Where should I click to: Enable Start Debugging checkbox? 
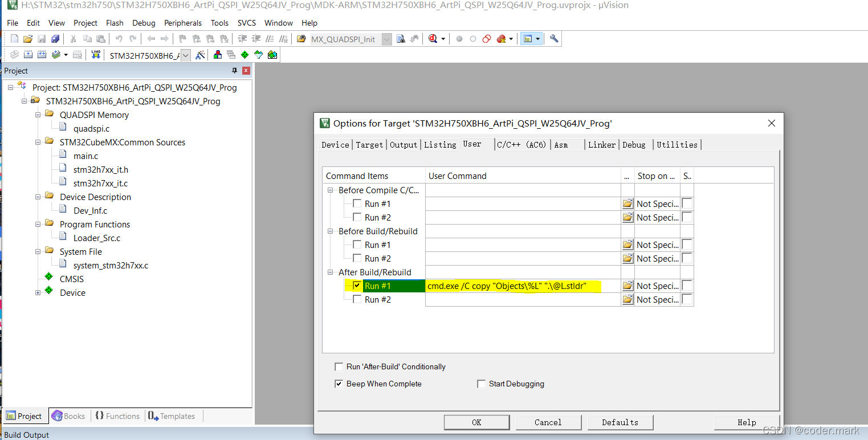tap(482, 384)
